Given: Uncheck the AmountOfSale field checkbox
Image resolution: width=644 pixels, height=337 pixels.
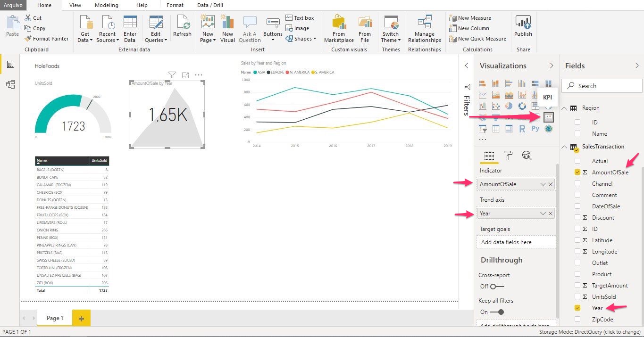Looking at the screenshot, I should coord(577,173).
